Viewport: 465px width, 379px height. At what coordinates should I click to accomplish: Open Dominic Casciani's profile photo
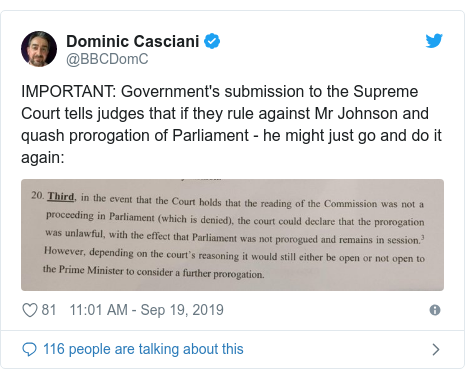39,49
